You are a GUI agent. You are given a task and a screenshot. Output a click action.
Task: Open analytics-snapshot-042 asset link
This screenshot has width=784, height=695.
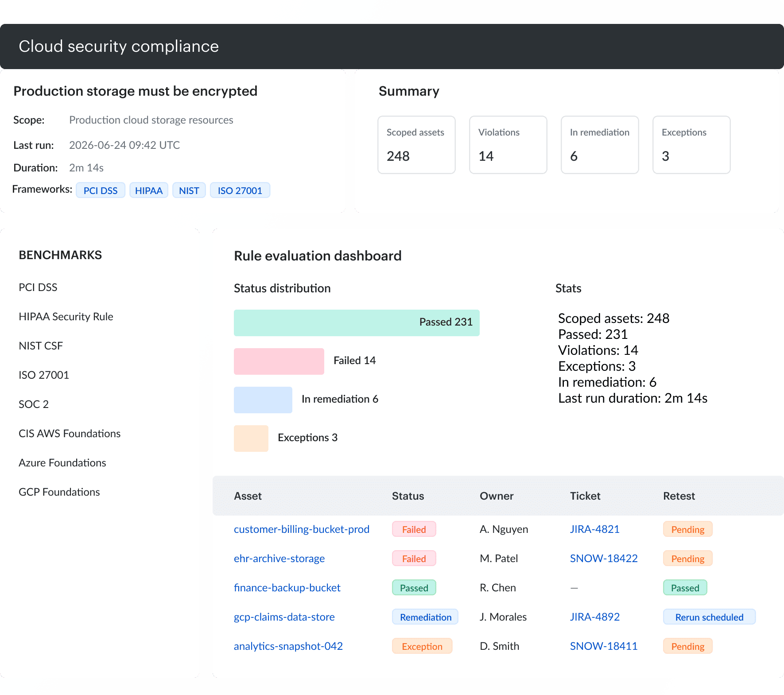pyautogui.click(x=288, y=646)
